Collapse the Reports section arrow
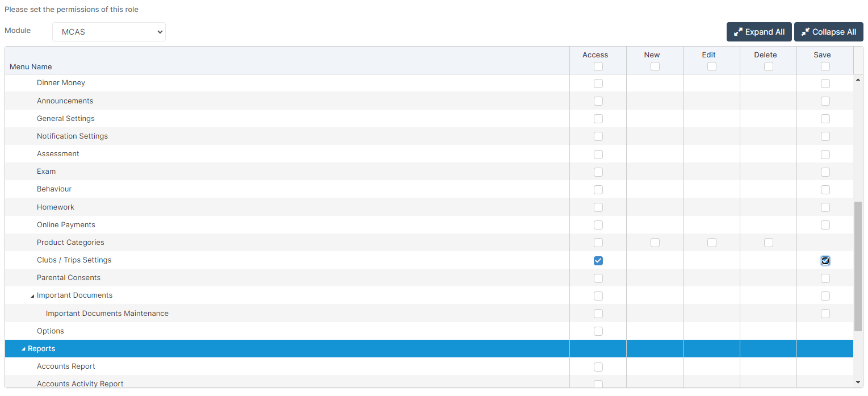The image size is (868, 396). 23,349
